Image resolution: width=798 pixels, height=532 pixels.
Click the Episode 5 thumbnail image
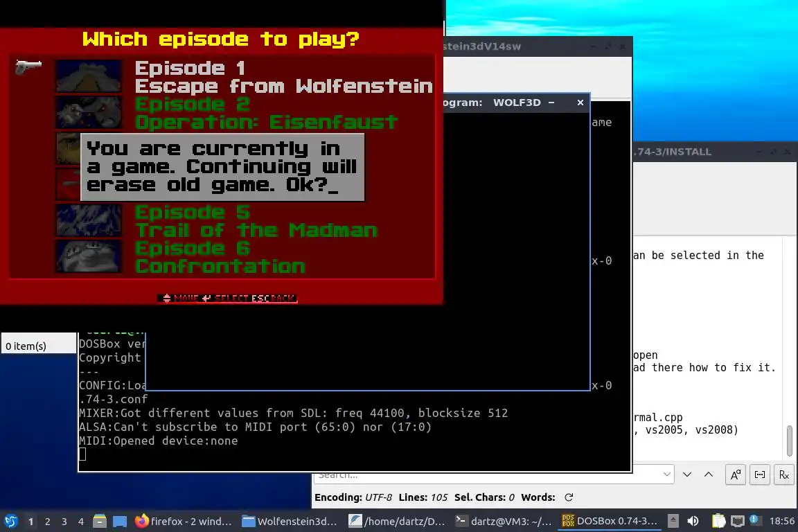89,220
